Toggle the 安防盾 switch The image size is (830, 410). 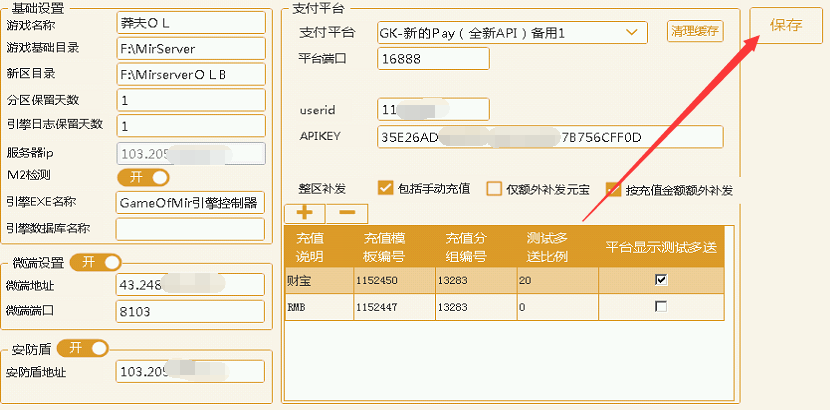(83, 348)
